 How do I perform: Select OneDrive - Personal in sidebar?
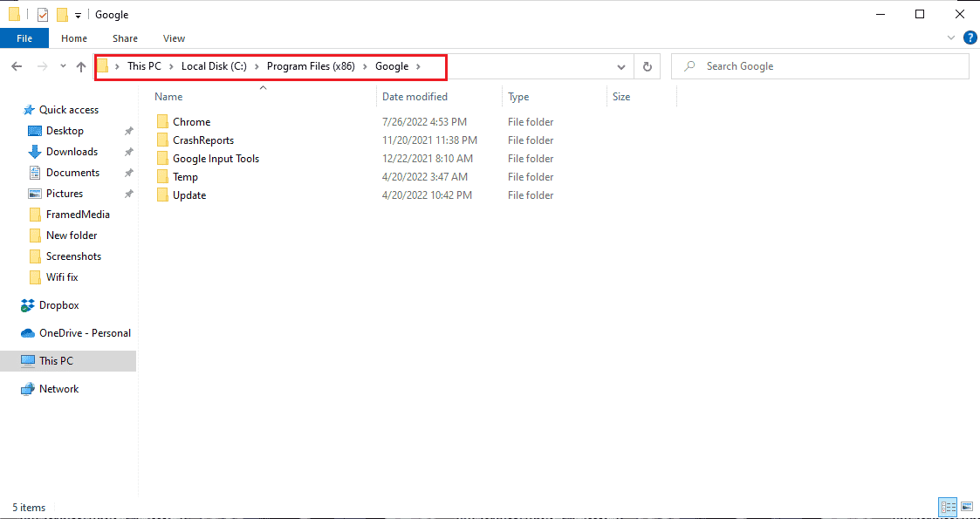click(85, 333)
